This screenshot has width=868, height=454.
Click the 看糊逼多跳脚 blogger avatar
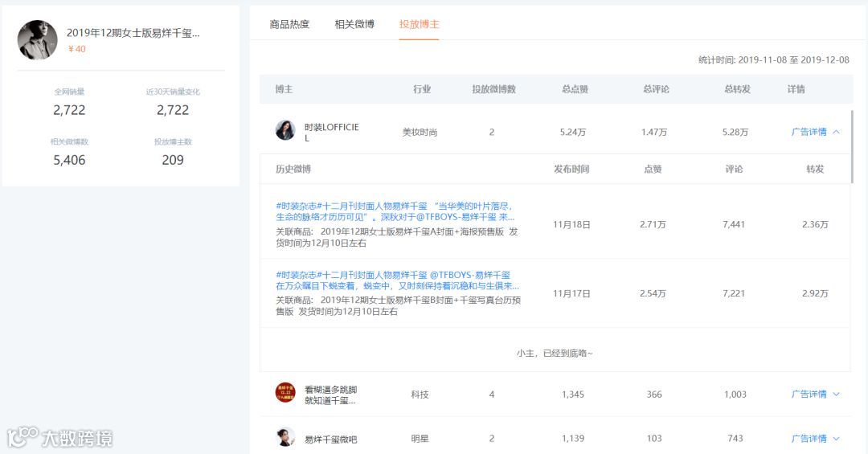pos(285,393)
